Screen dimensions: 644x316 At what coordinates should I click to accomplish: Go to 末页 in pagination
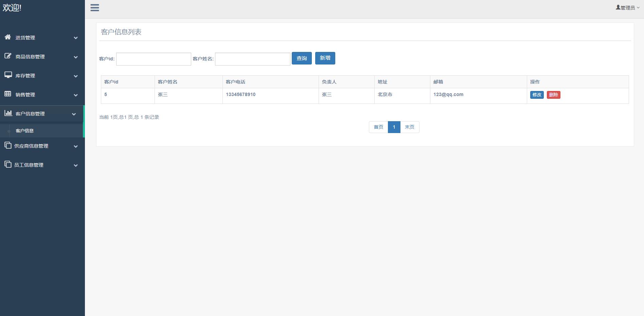410,127
